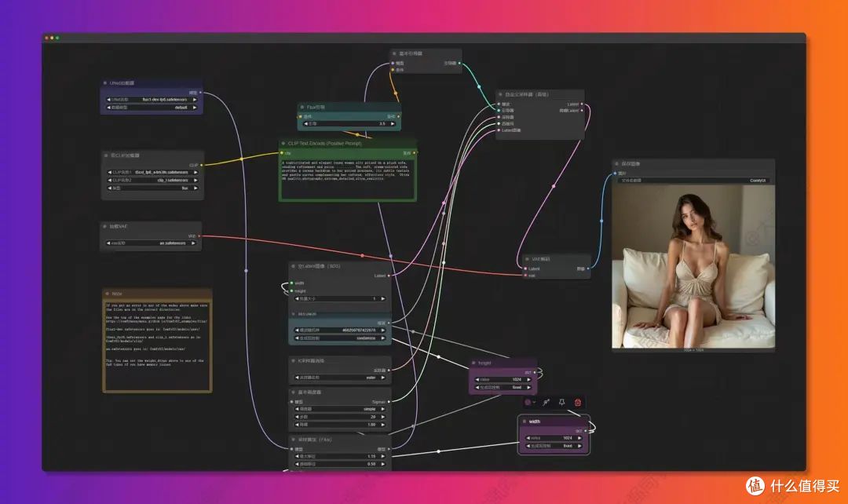This screenshot has height=504, width=848.
Task: Click the clip input port on CLIP Text Encode
Action: click(283, 153)
